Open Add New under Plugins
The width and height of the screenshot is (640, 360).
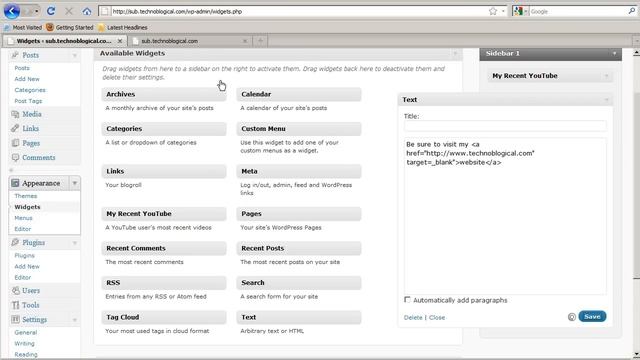coord(27,266)
